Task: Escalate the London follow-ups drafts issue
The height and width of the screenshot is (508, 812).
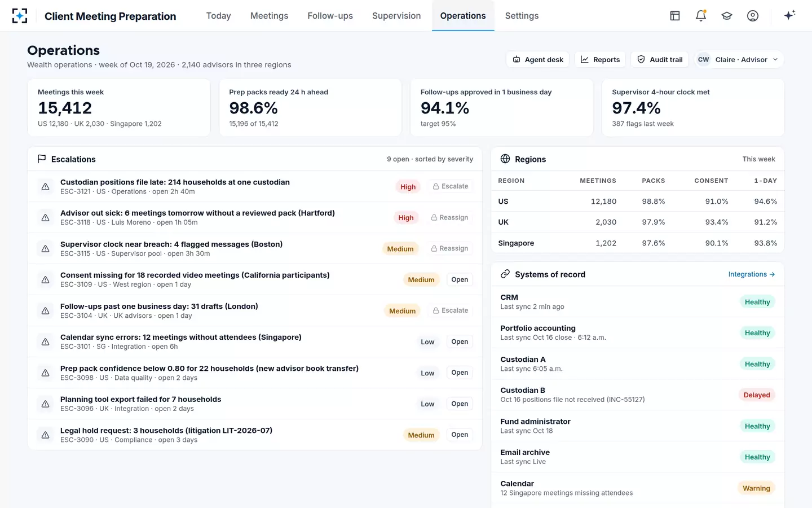Action: pyautogui.click(x=451, y=310)
